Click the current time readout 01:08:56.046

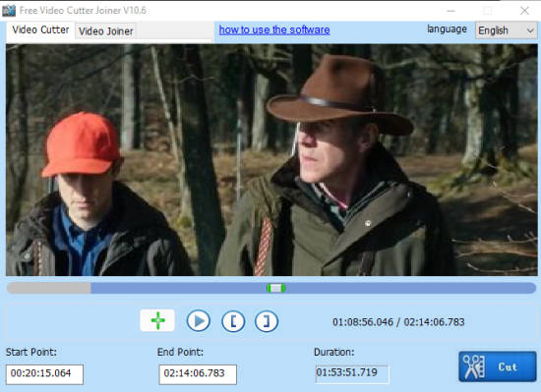click(x=363, y=322)
